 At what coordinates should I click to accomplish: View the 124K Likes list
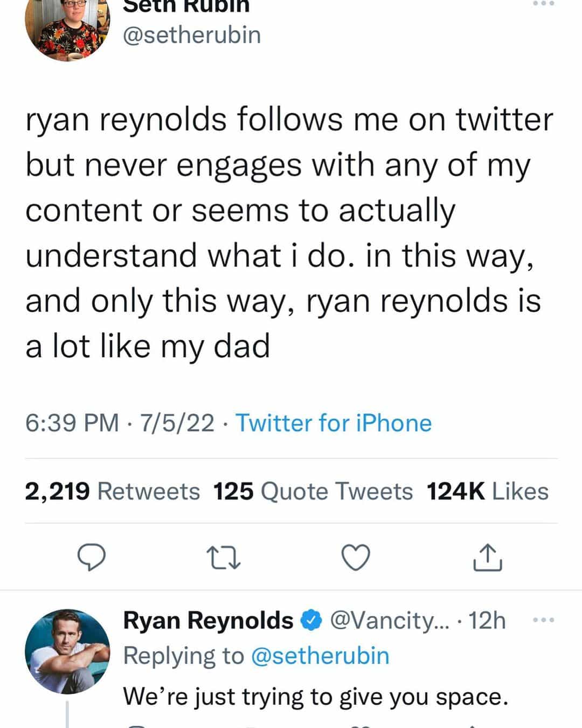(x=487, y=491)
